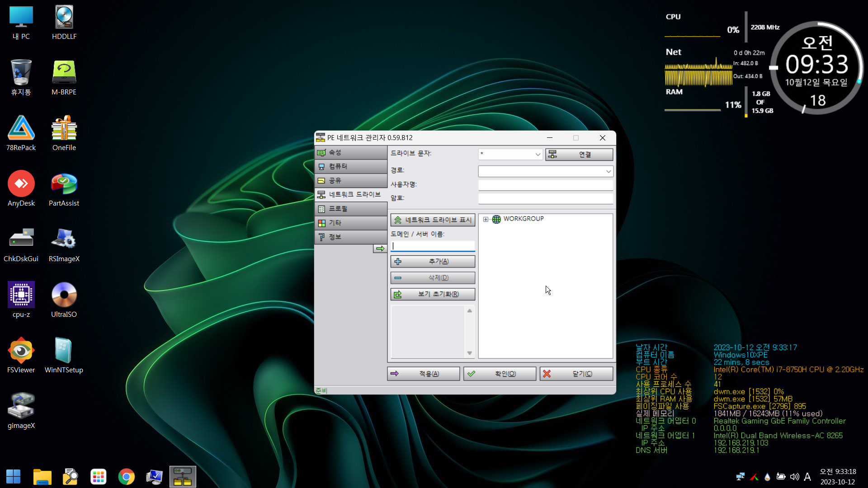868x488 pixels.
Task: Open the 공유 tab
Action: [351, 181]
